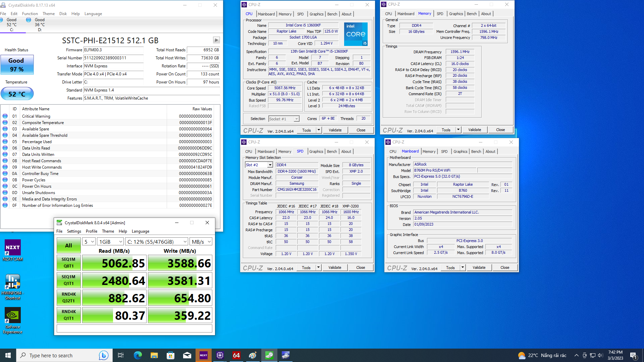Click the next disk arrow icon
The image size is (644, 362).
(216, 40)
